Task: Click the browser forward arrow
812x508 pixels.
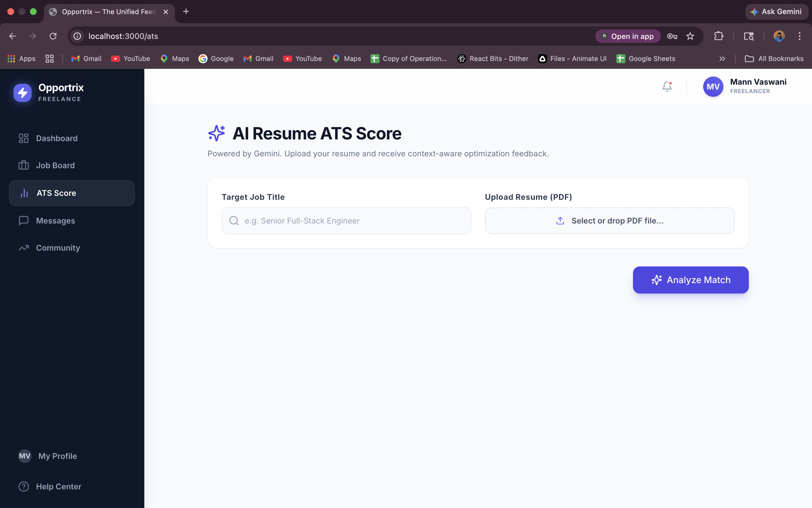Action: [x=32, y=36]
